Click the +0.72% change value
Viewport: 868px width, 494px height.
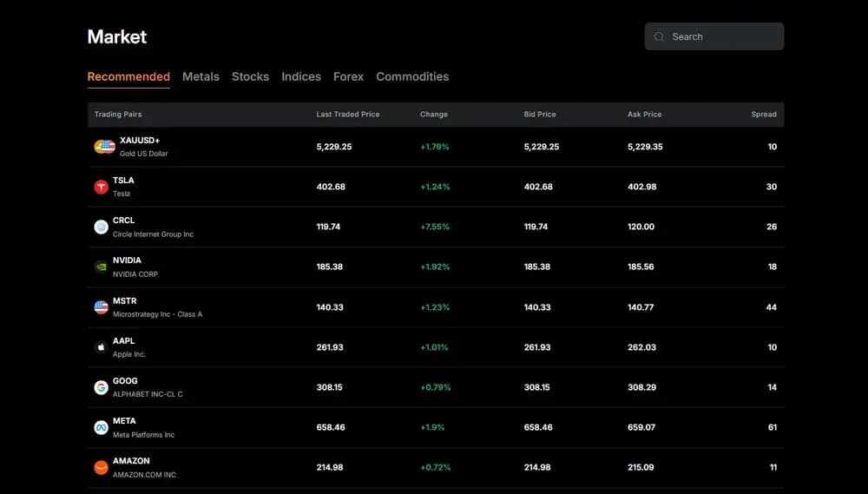pos(436,467)
